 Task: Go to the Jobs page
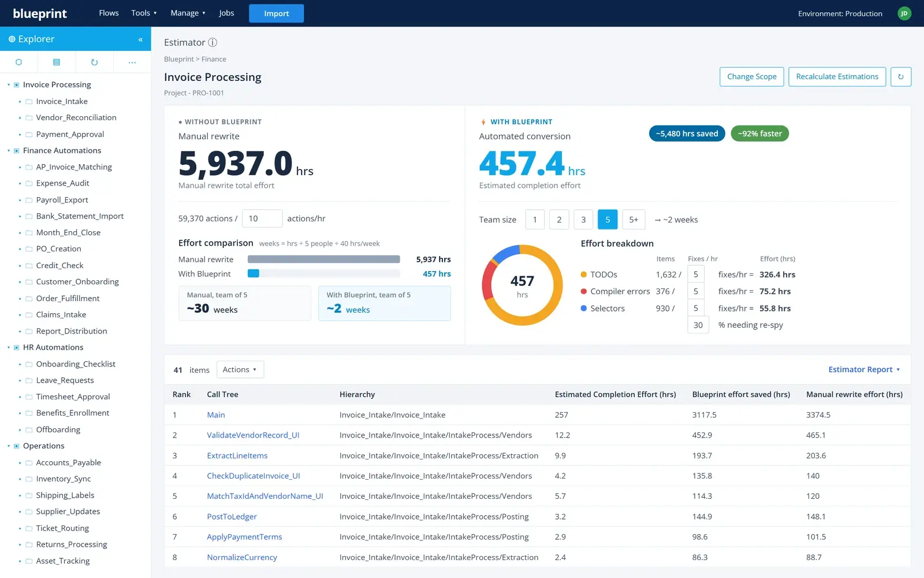point(226,13)
